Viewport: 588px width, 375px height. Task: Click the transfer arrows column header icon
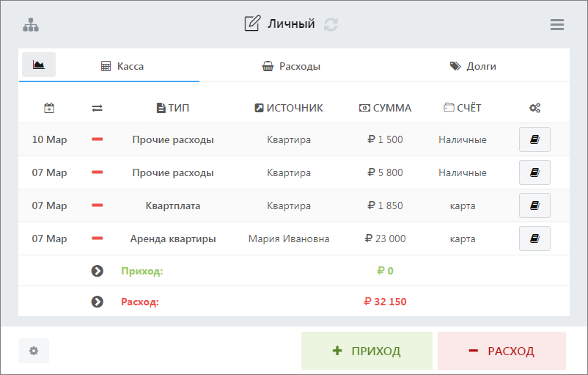(x=97, y=108)
